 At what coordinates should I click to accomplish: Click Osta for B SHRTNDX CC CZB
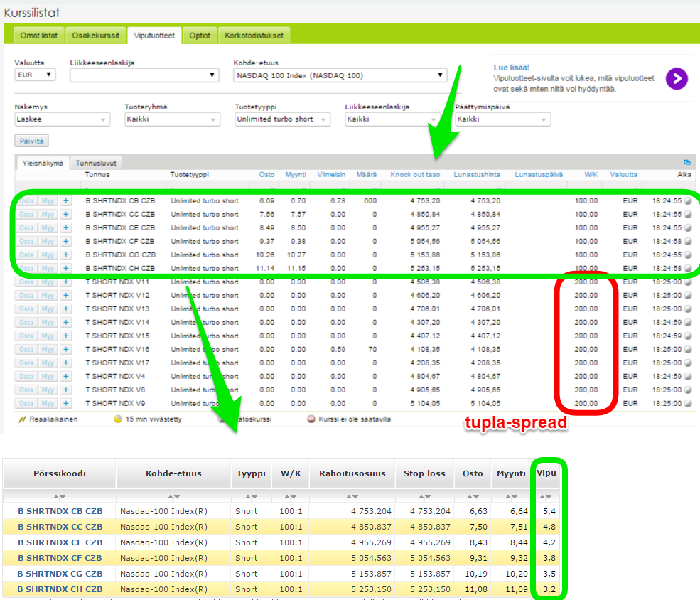click(x=26, y=214)
